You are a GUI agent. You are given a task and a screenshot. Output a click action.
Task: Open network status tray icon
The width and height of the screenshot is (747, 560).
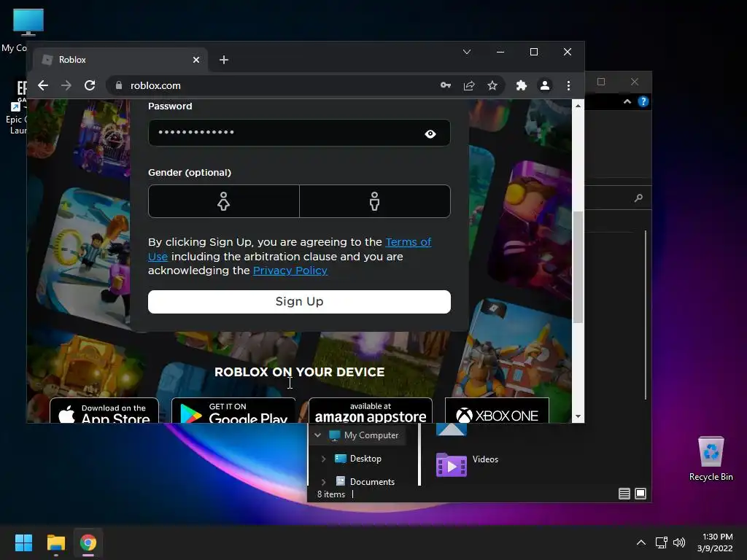coord(661,542)
